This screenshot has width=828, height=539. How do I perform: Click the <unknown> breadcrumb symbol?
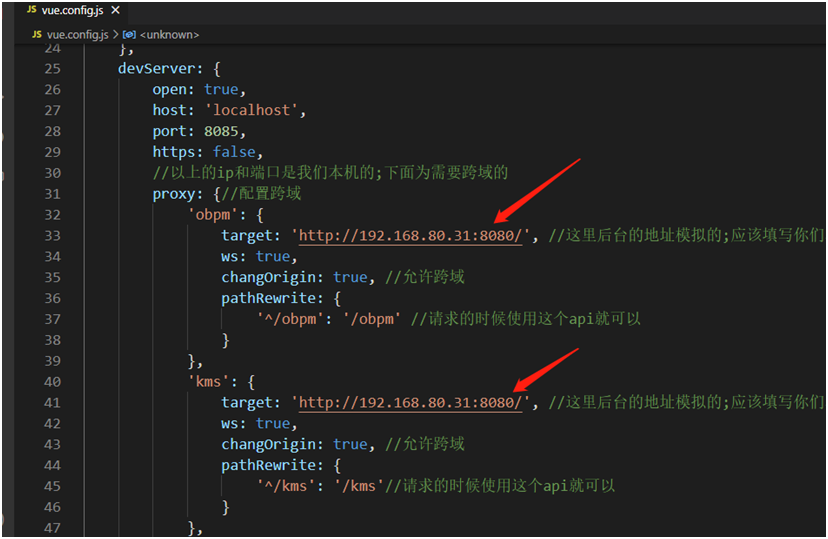coord(170,35)
